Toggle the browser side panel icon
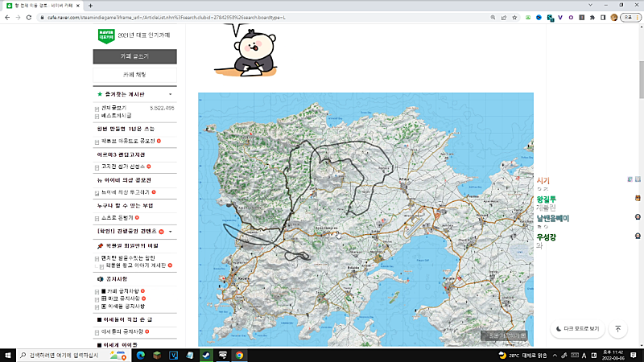 tap(603, 18)
